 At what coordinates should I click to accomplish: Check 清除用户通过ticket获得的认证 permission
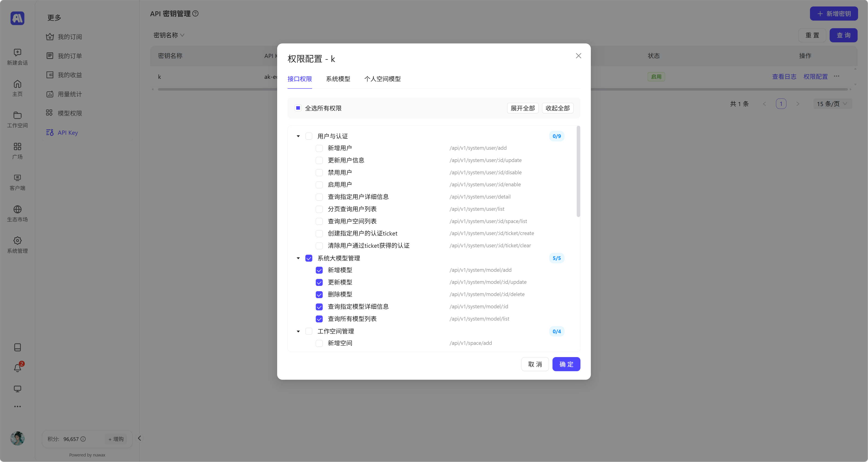click(319, 246)
